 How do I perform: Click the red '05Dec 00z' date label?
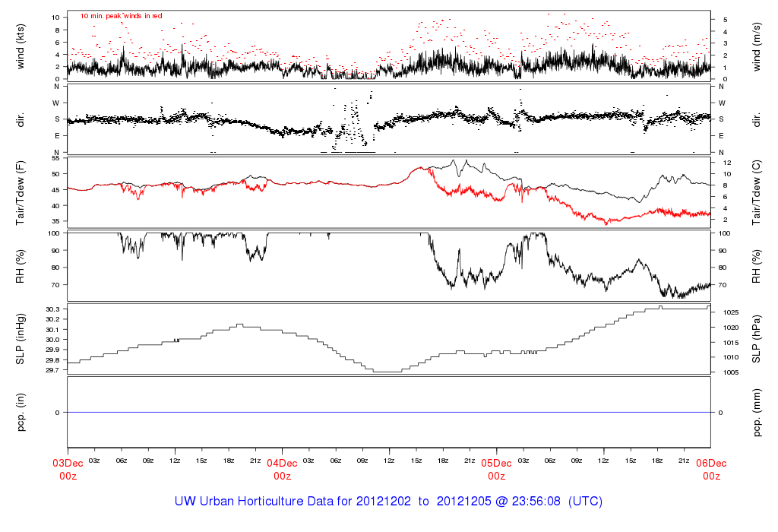[x=497, y=470]
